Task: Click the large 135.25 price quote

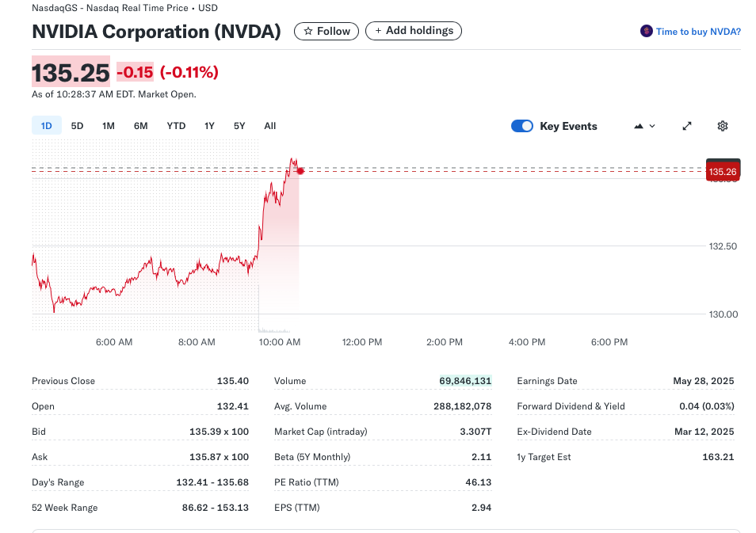Action: coord(71,73)
